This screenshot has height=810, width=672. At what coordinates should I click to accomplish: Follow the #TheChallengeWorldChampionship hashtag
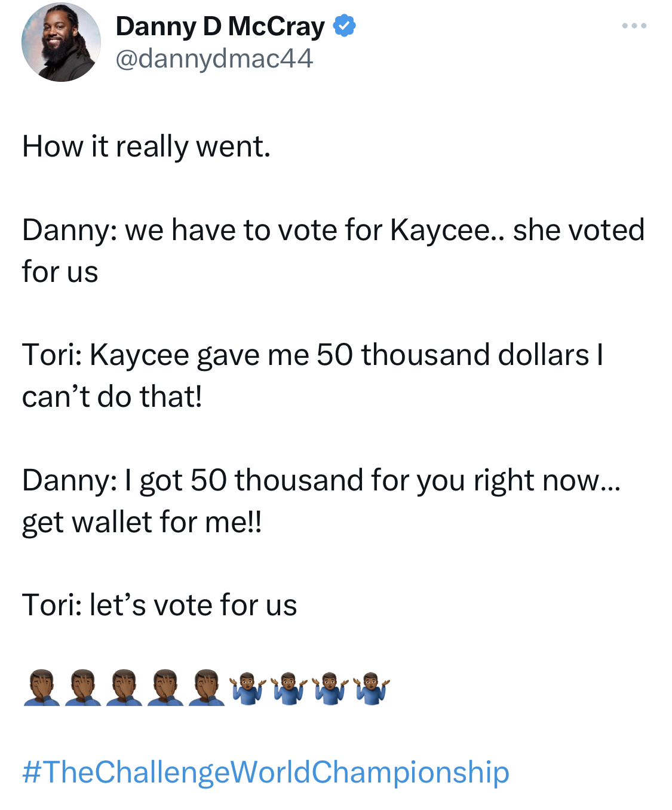266,772
